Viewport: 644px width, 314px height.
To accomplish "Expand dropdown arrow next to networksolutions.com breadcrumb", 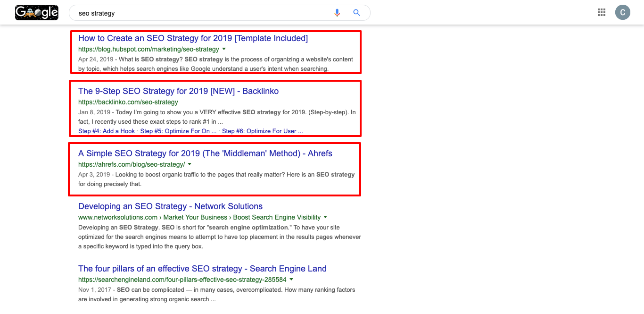I will [325, 217].
